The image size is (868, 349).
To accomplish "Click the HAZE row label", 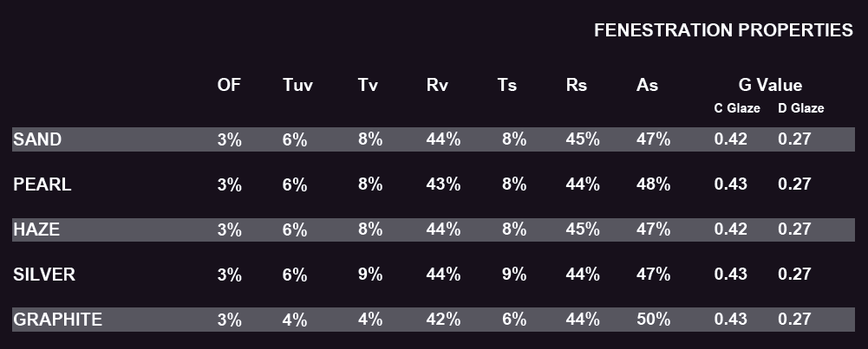I will [36, 229].
